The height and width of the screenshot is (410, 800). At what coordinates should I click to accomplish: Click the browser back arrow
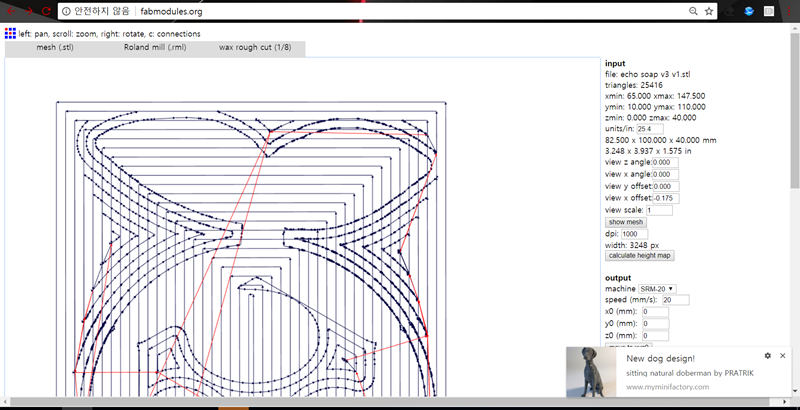tap(11, 11)
